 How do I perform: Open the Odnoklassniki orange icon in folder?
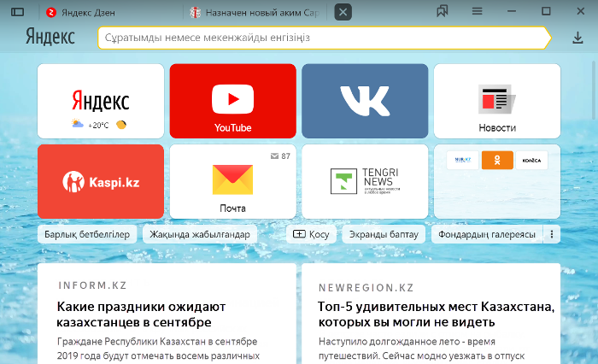point(497,161)
